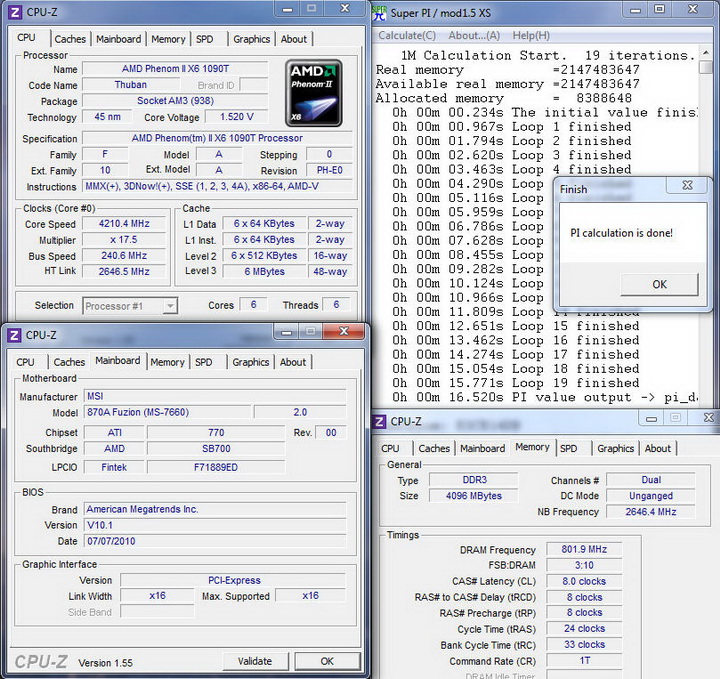Click OK button in CPU-Z Mainboard window
The height and width of the screenshot is (679, 720).
[x=327, y=662]
